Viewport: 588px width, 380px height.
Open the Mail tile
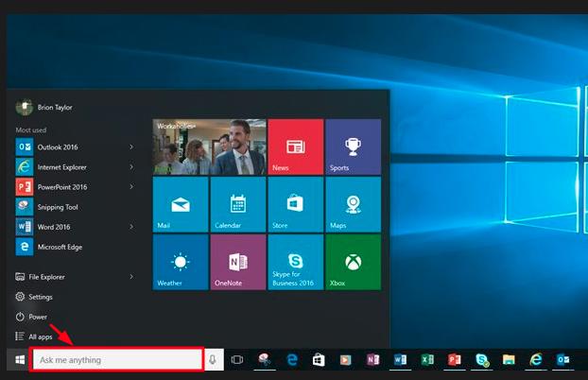click(181, 204)
